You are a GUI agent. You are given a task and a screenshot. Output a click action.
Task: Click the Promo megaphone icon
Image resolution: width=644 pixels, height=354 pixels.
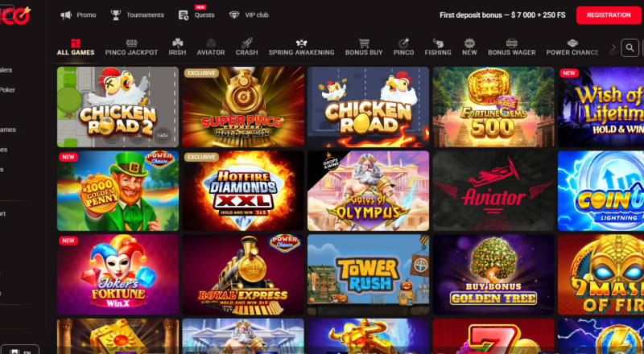(x=66, y=15)
